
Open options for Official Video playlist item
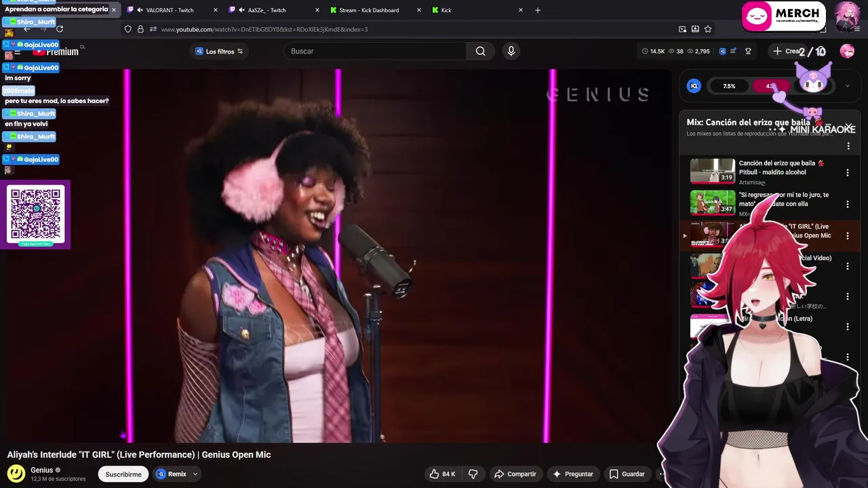[x=848, y=266]
